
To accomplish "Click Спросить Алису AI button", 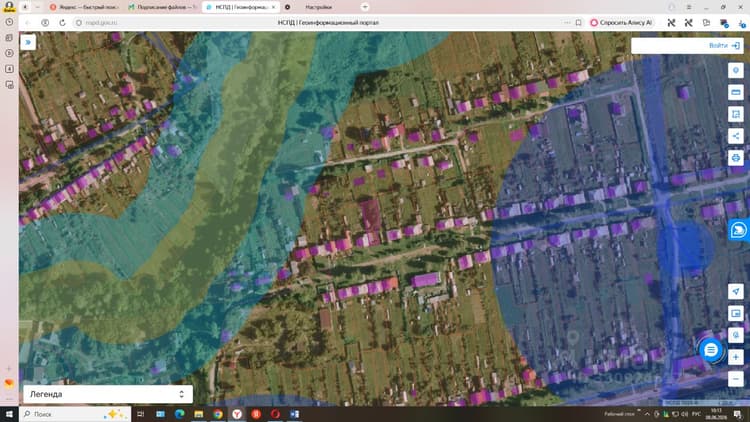I will pyautogui.click(x=621, y=22).
